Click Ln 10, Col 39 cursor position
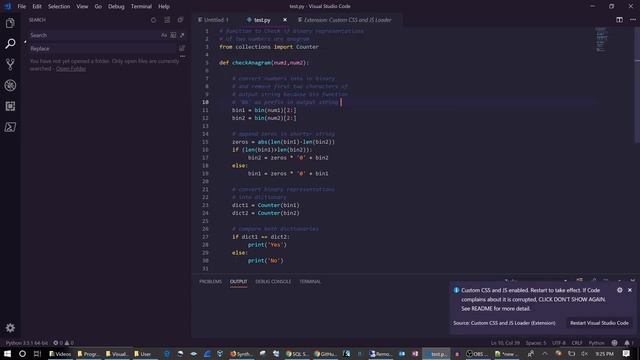640x360 pixels. click(505, 343)
